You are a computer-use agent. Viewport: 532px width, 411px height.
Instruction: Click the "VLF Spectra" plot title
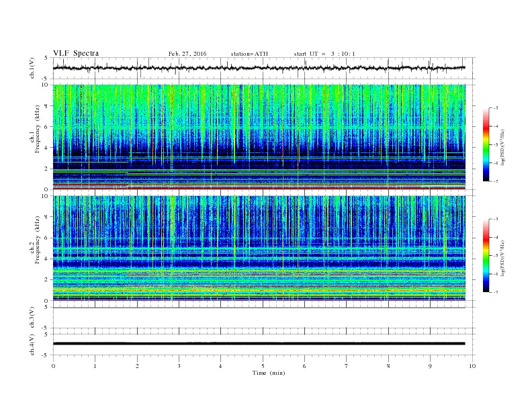tap(76, 53)
